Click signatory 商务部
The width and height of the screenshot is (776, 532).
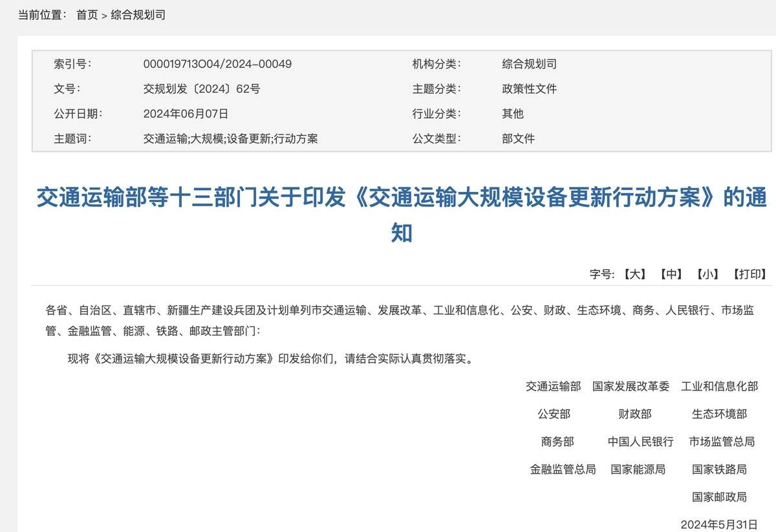click(557, 442)
